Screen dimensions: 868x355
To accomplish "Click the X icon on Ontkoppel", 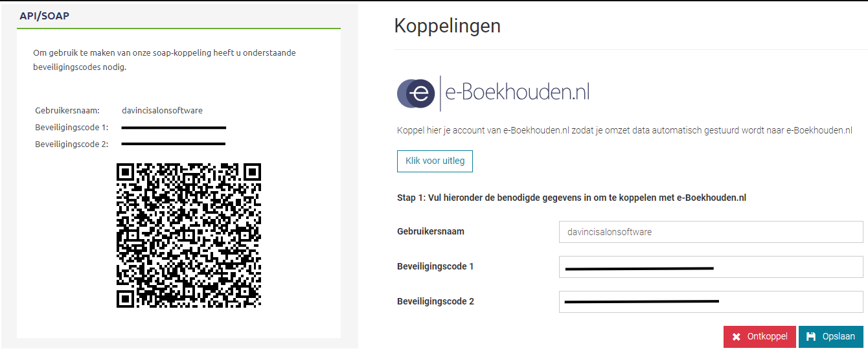I will pyautogui.click(x=736, y=337).
